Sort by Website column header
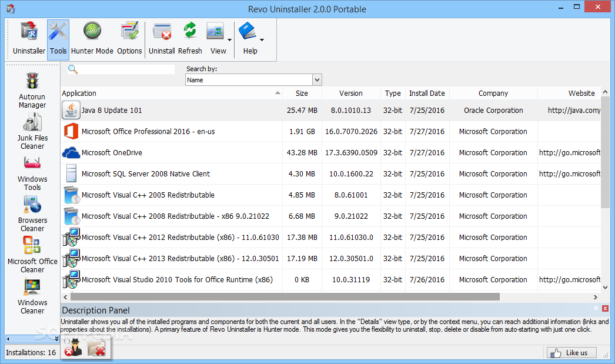 coord(569,93)
